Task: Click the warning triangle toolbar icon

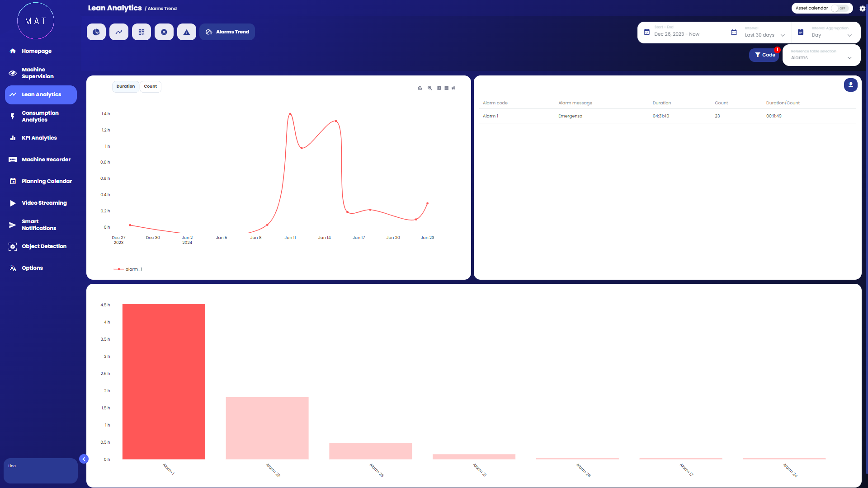Action: 187,32
